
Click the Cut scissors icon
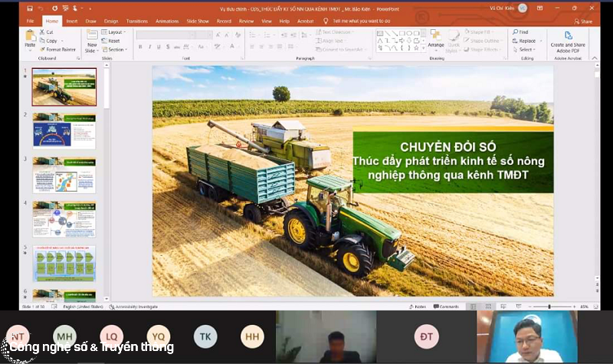[x=47, y=32]
